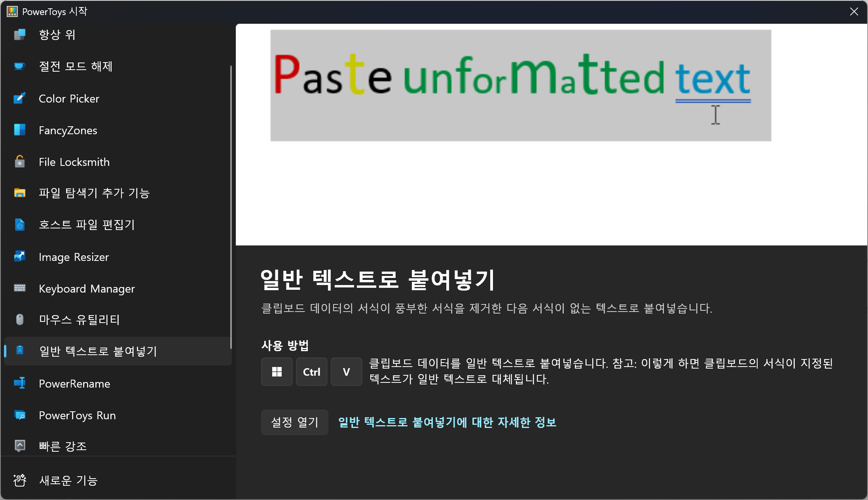Click the Awake (절전 모드 해제) cup icon
This screenshot has width=868, height=500.
click(x=19, y=66)
